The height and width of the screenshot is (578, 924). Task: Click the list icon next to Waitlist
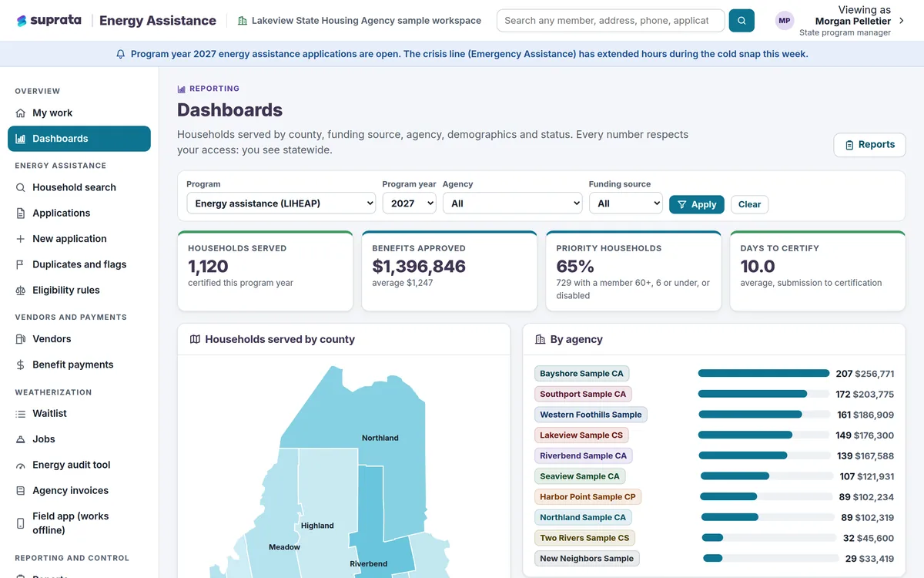(x=21, y=414)
